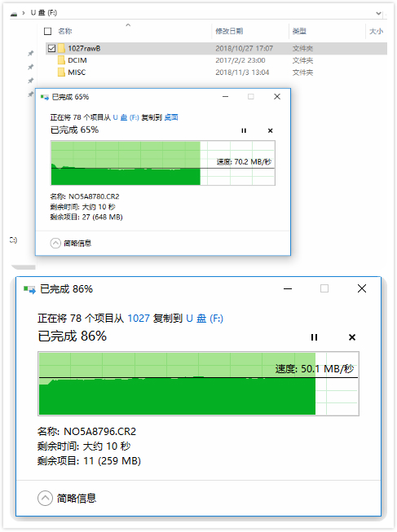The height and width of the screenshot is (532, 397).
Task: Click the copy icon in 65% dialog title
Action: point(45,97)
